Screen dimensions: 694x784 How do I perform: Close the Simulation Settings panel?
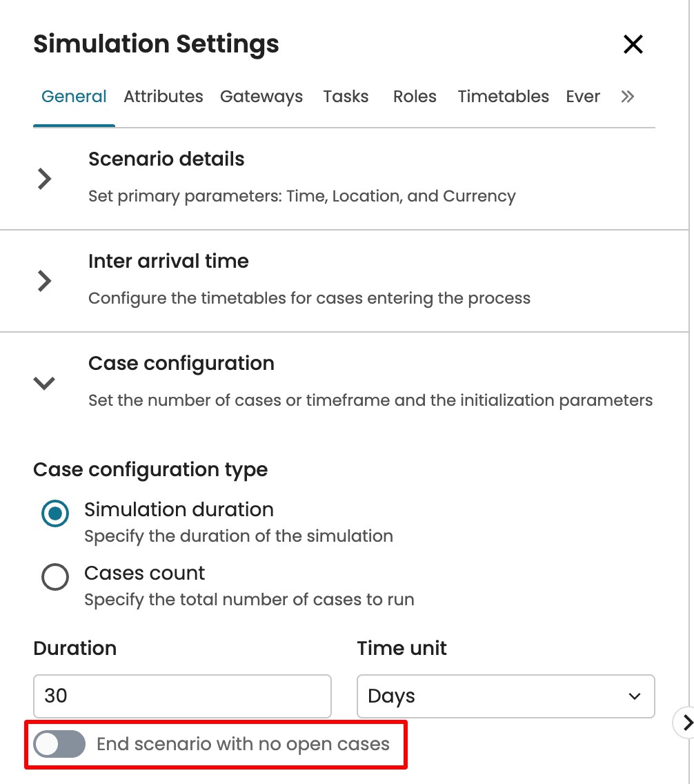[633, 45]
